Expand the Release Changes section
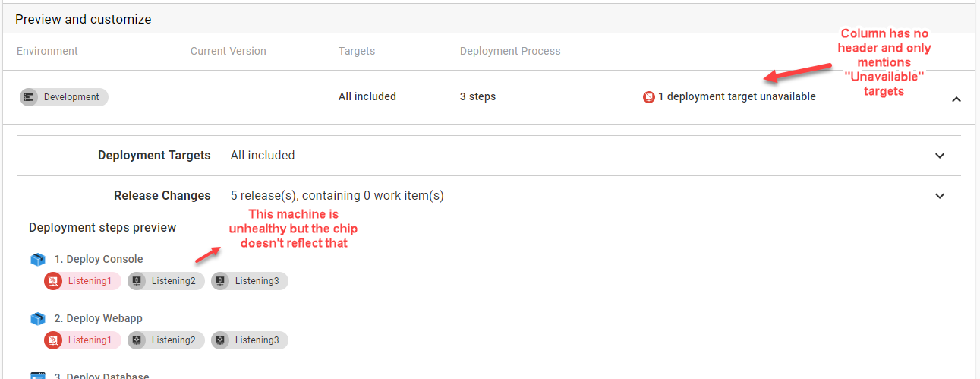The image size is (980, 379). [940, 196]
